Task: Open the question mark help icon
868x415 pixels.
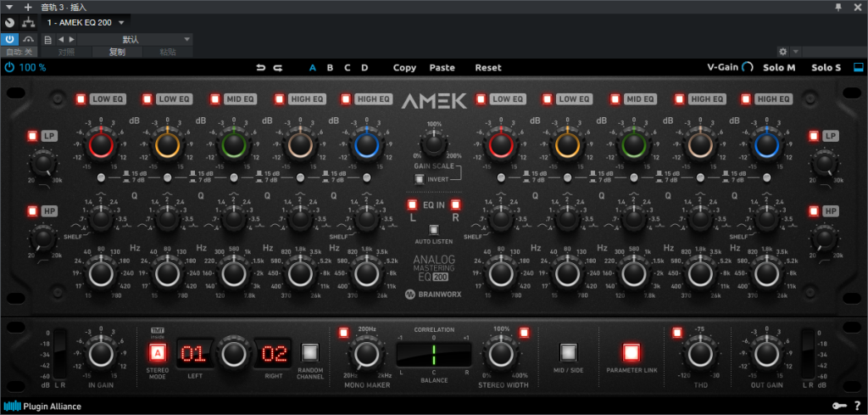Action: coord(858,407)
